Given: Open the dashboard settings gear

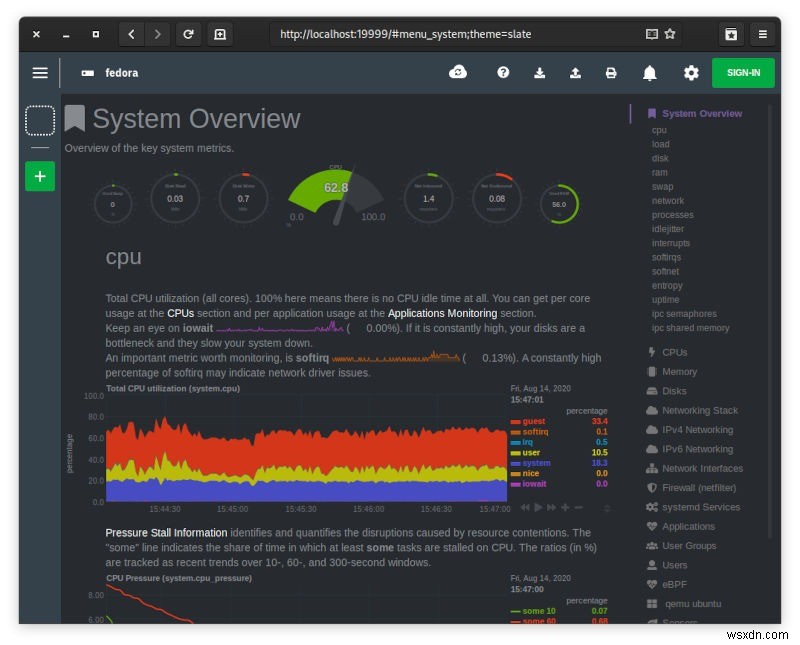Looking at the screenshot, I should pos(690,72).
